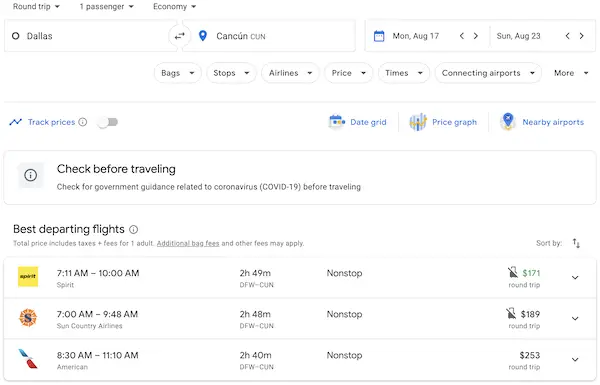Image resolution: width=600 pixels, height=385 pixels.
Task: Show Track prices info tooltip icon
Action: (x=83, y=122)
